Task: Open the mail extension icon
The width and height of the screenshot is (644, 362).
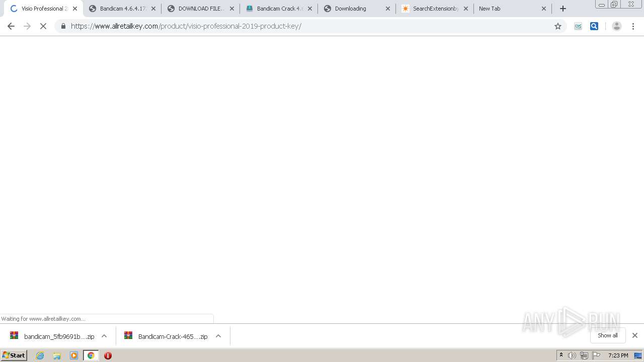Action: click(x=578, y=26)
